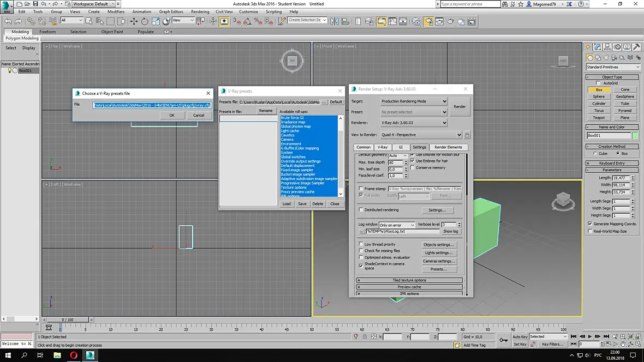644x362 pixels.
Task: Open the Target rendering mode dropdown
Action: tap(414, 101)
